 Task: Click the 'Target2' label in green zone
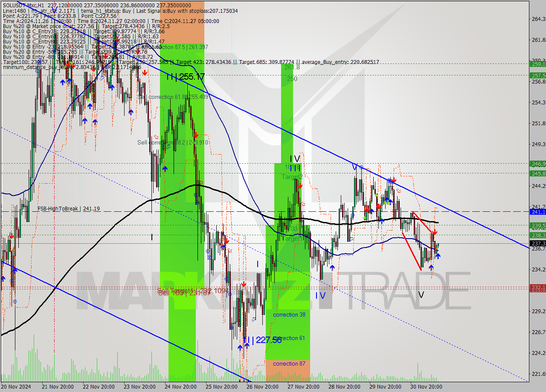292,177
